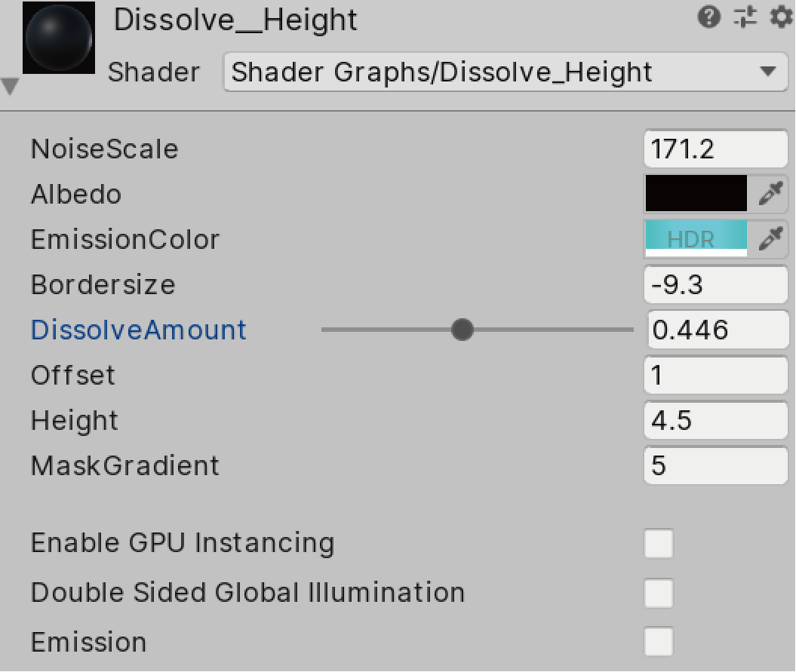Select the EmissionColor property label
Viewport: 796px width, 672px height.
pyautogui.click(x=125, y=239)
